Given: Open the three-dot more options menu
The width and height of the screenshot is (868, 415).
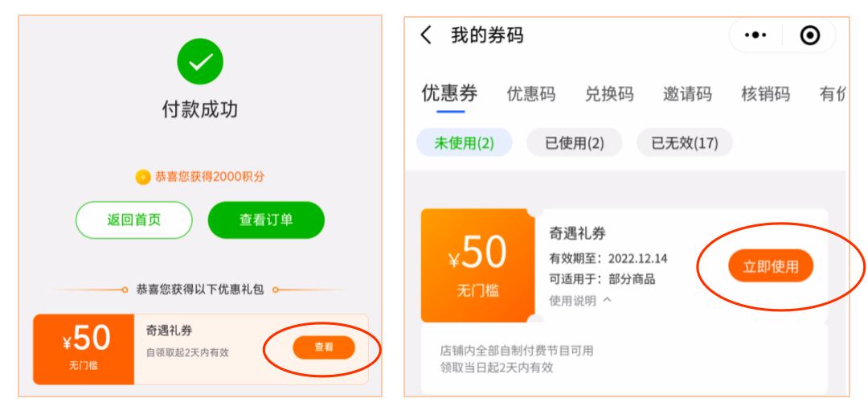Looking at the screenshot, I should click(x=755, y=35).
